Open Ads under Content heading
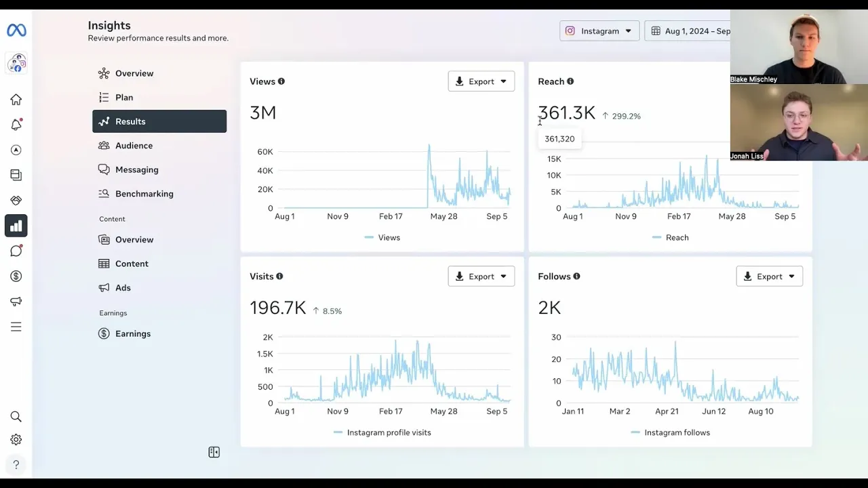Screen dimensions: 868x488 (x=159, y=288)
